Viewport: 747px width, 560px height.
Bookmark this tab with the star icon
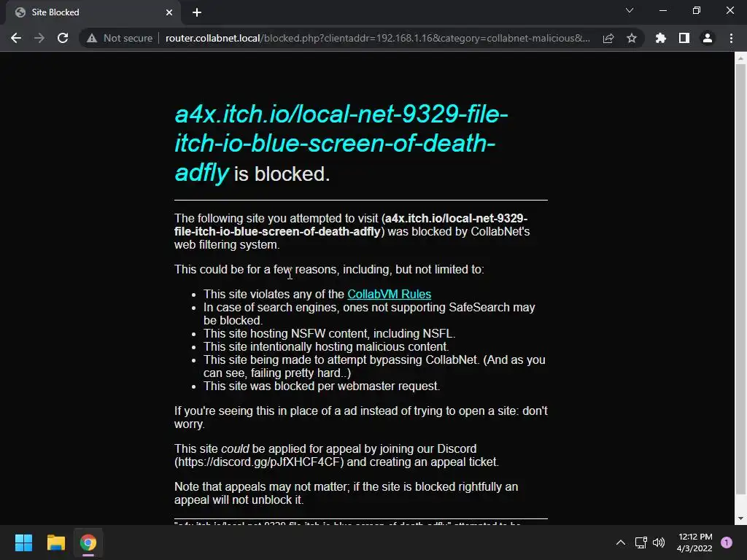click(632, 38)
